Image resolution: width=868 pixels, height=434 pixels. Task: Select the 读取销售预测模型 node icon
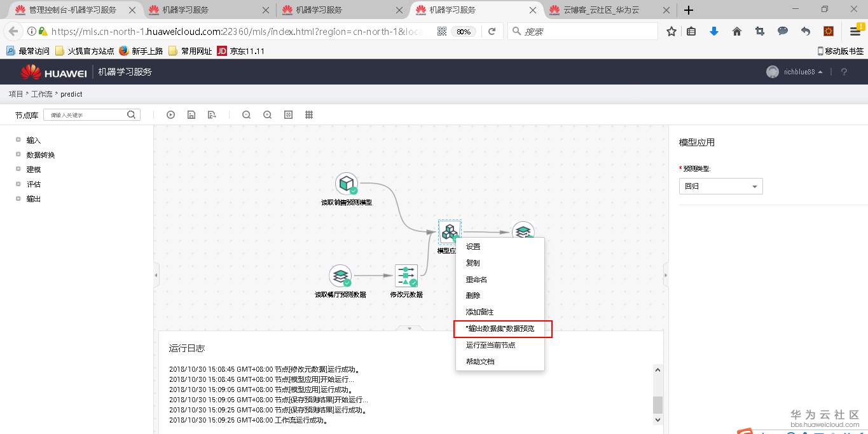coord(347,184)
